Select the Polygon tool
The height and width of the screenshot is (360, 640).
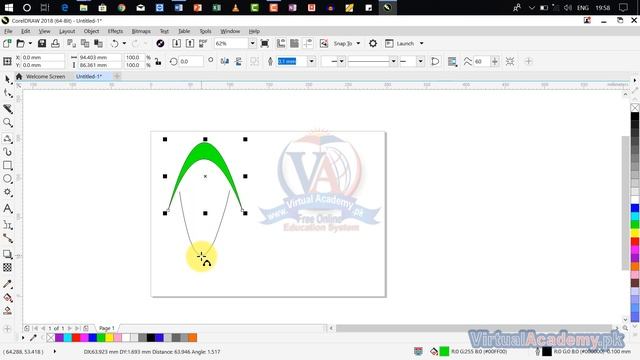[8, 192]
